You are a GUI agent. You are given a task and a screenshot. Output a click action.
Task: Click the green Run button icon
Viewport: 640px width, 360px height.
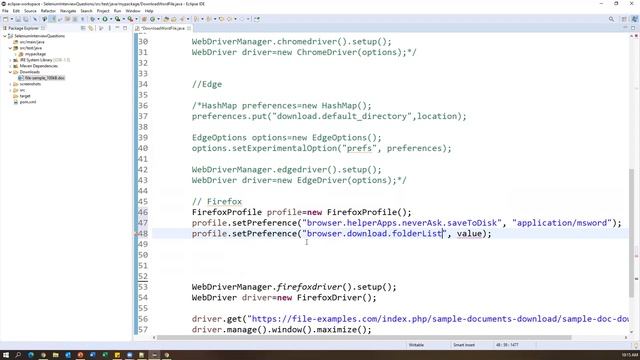point(105,19)
